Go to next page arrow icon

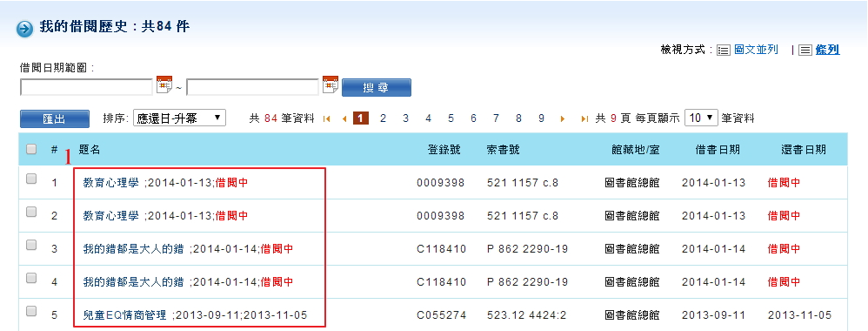point(563,118)
